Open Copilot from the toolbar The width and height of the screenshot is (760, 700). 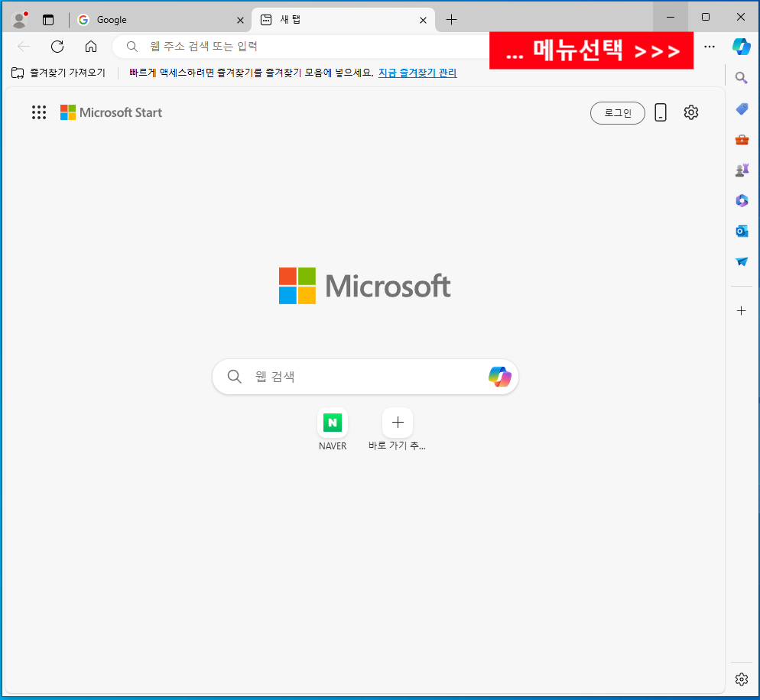pyautogui.click(x=741, y=47)
